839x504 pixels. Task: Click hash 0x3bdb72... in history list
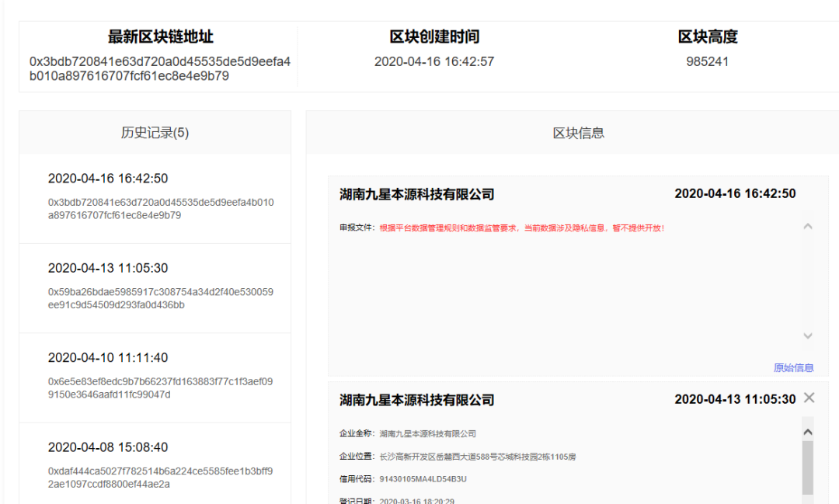[161, 209]
